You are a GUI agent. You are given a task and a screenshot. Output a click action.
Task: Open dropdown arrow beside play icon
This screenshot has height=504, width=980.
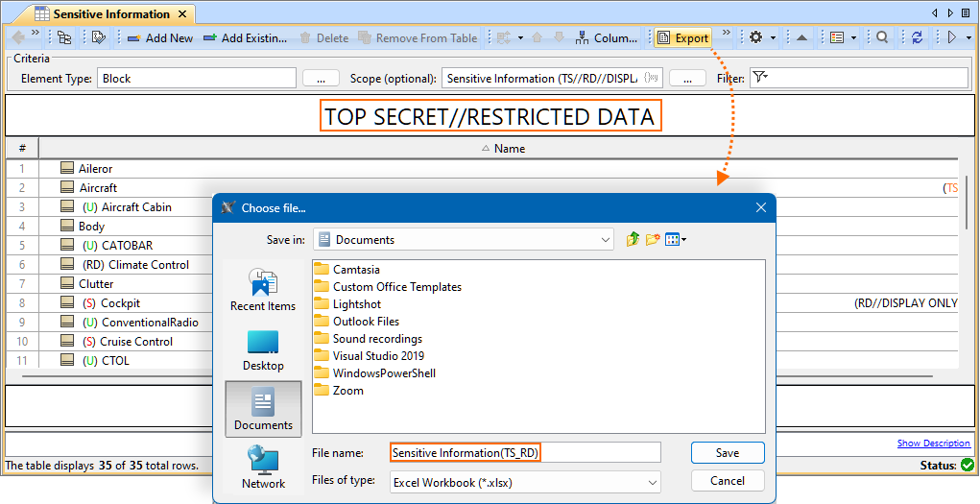tap(968, 38)
